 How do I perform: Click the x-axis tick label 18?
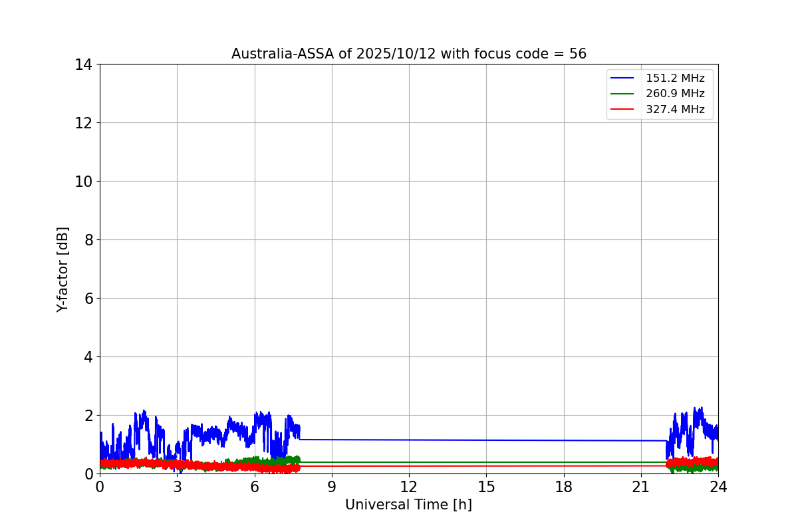[x=564, y=487]
